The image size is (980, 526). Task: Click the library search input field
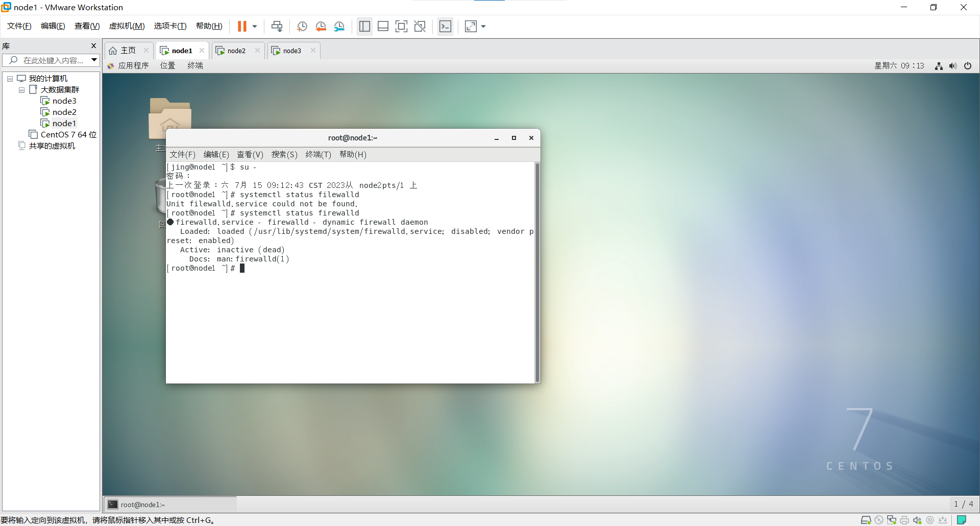51,60
